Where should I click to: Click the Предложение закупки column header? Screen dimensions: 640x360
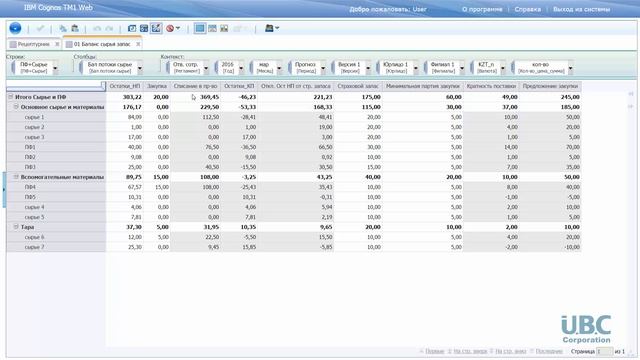550,86
